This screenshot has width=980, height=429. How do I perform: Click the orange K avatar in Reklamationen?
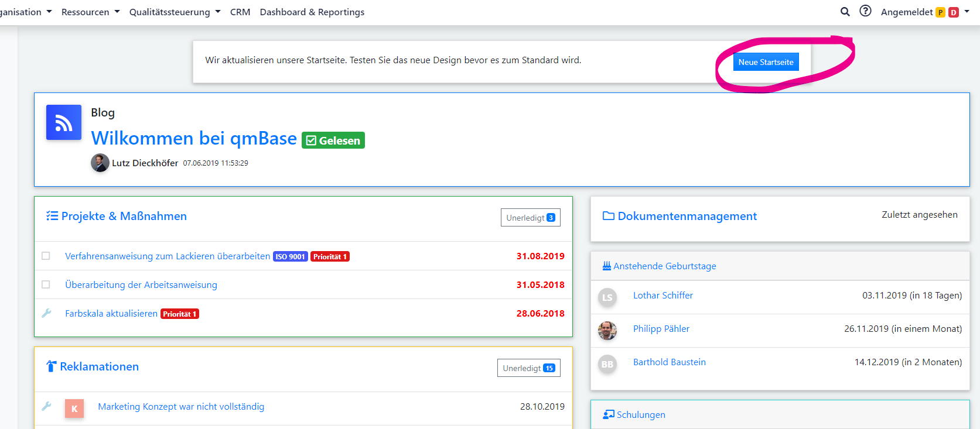[74, 409]
